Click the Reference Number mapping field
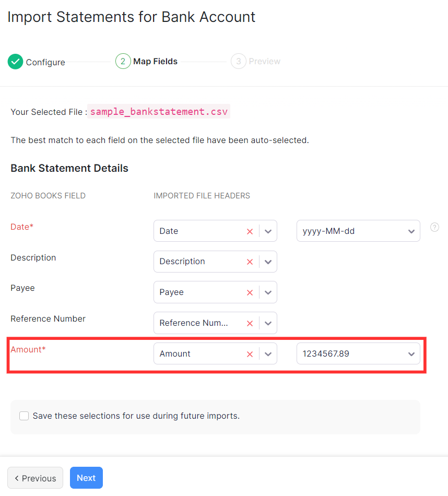Screen dimensions: 448x496 [198, 323]
